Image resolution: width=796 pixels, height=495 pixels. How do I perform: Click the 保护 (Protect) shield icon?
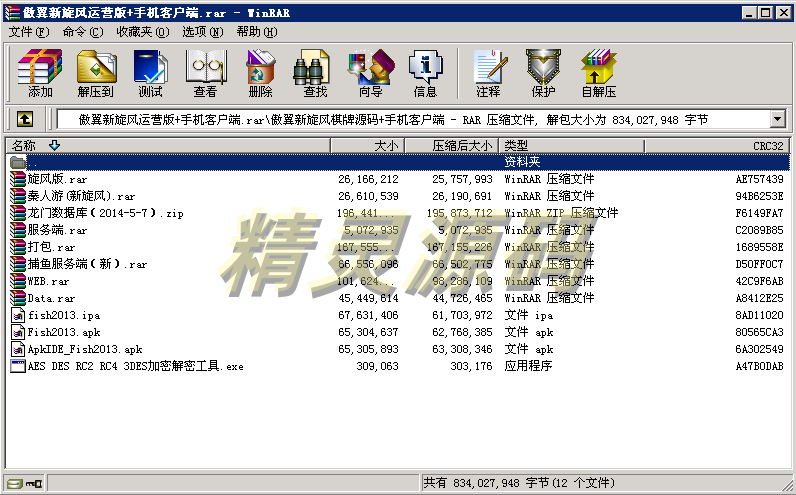click(543, 67)
